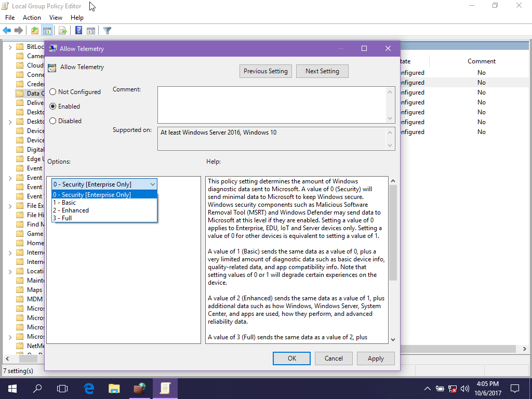Click the console tree scroll-left arrow

(x=7, y=358)
